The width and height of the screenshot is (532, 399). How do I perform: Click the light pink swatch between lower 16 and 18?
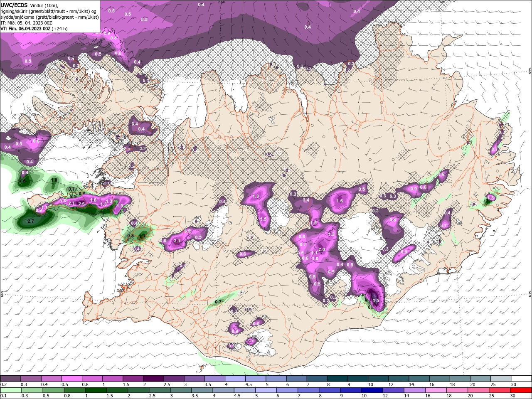(436, 390)
